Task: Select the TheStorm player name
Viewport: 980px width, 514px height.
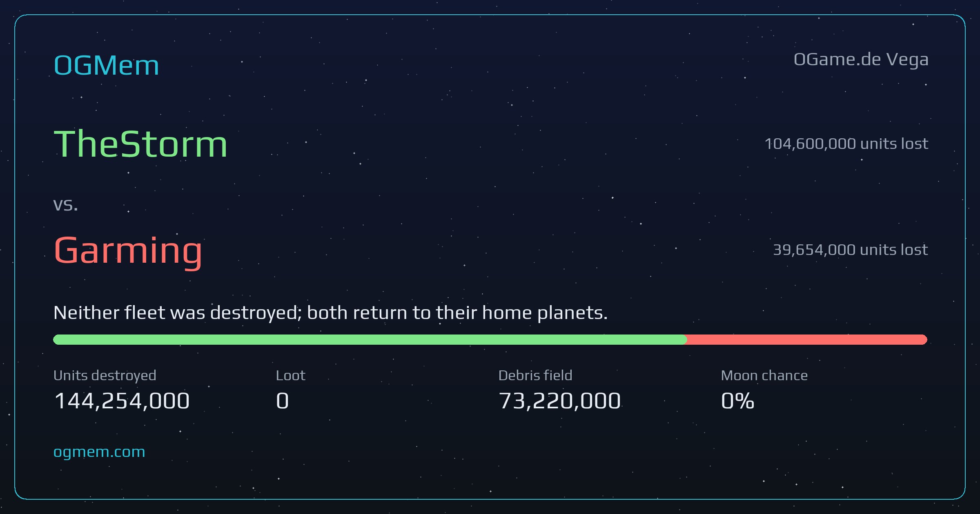Action: [x=140, y=144]
